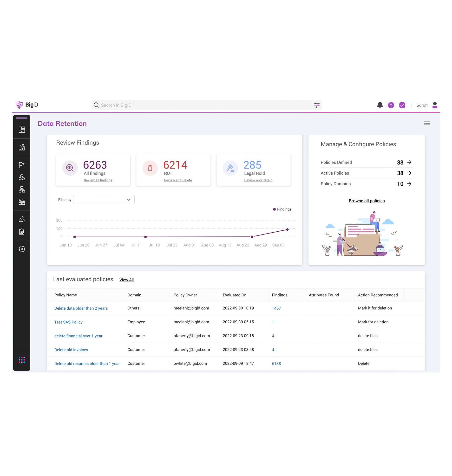The height and width of the screenshot is (476, 452).
Task: Click the 6188 findings count
Action: pyautogui.click(x=276, y=364)
